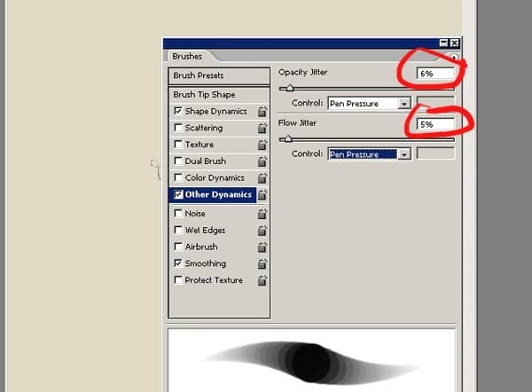Open the Brush Presets section
The width and height of the screenshot is (532, 392).
coord(219,75)
